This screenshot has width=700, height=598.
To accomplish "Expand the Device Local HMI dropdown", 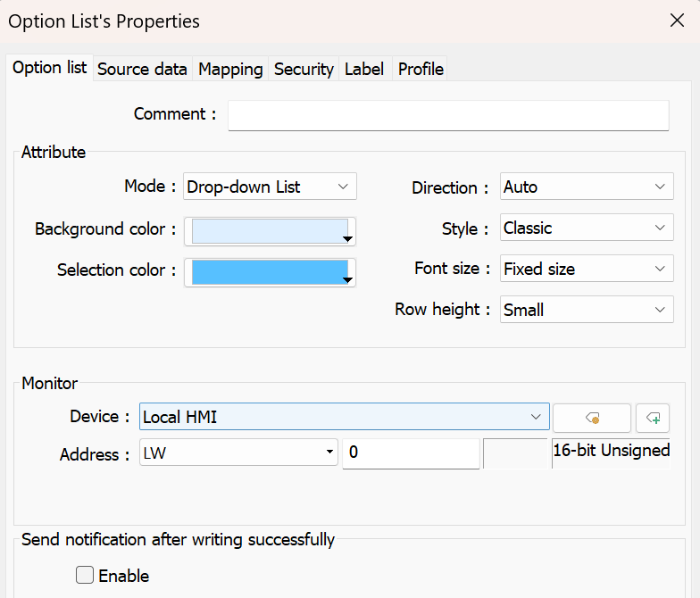I will [345, 417].
